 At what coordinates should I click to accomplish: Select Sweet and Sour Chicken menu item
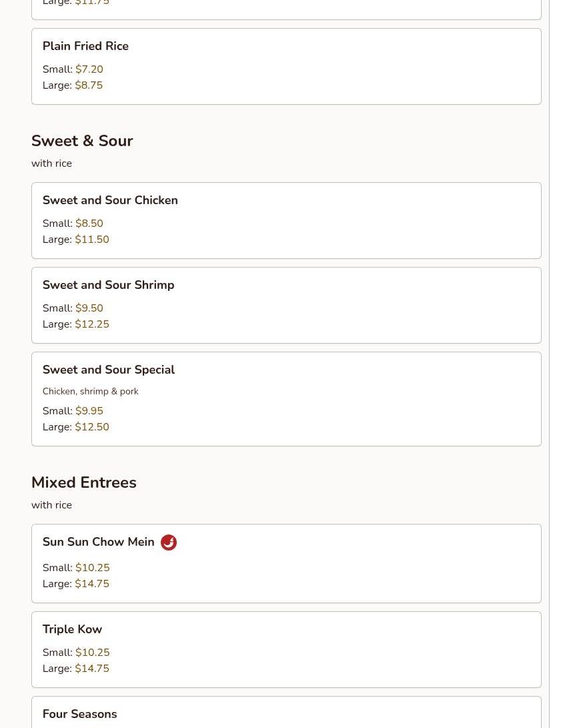[x=110, y=201]
